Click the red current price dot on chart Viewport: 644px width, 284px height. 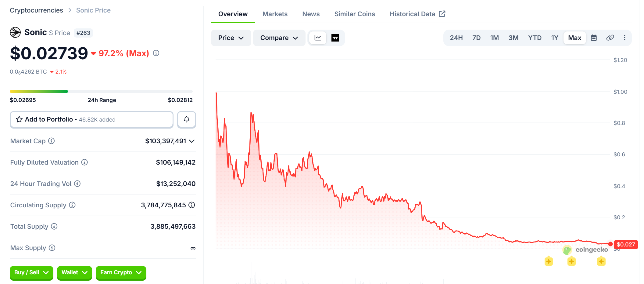coord(610,244)
